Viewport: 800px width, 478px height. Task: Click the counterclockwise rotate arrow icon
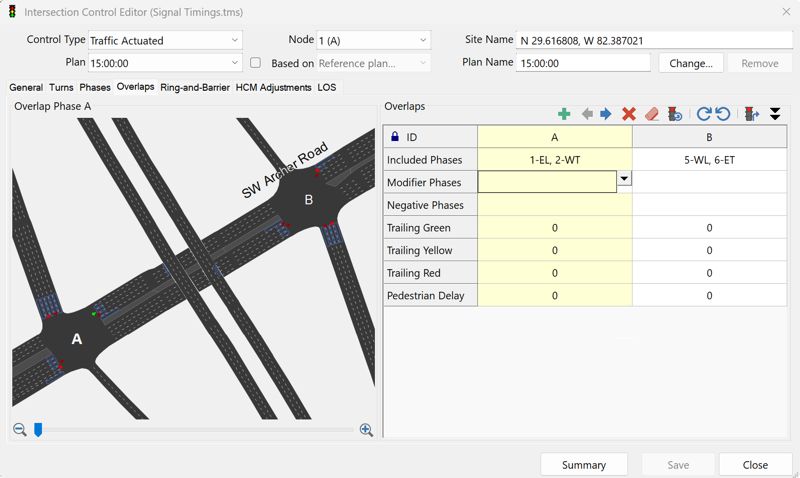[x=723, y=114]
